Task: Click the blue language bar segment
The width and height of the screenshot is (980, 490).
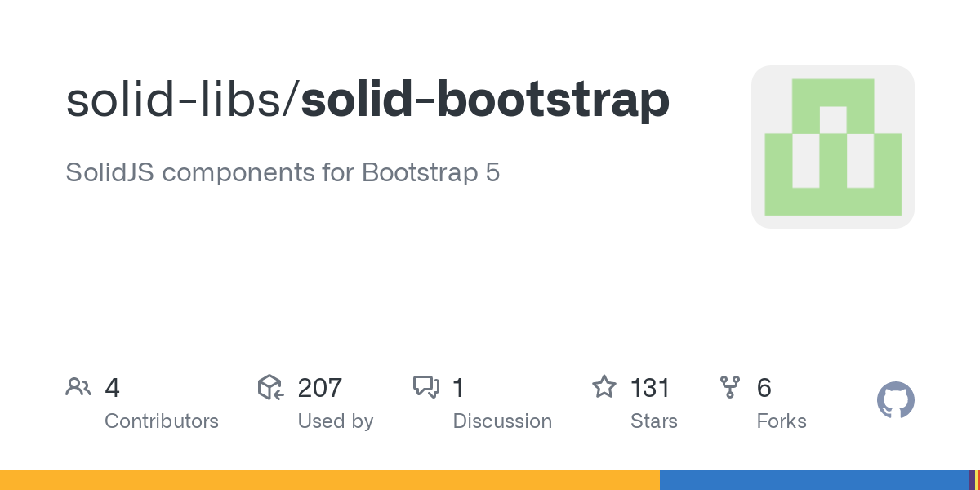Action: pyautogui.click(x=813, y=480)
